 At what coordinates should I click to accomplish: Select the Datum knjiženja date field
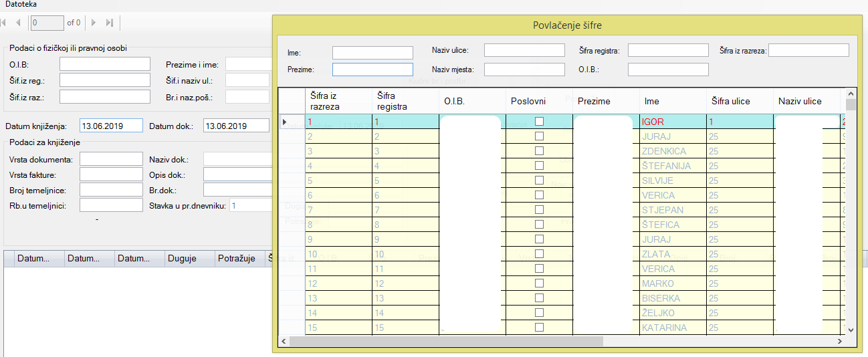(111, 126)
